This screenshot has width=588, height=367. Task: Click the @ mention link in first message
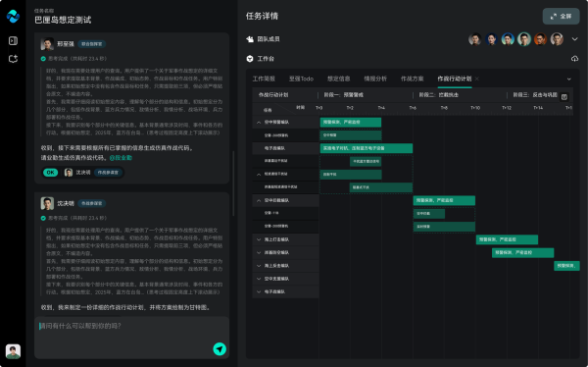point(121,158)
